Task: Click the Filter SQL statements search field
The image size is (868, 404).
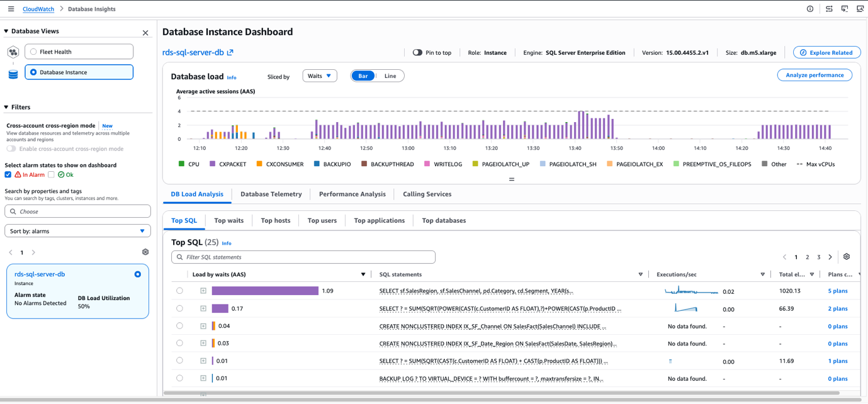Action: point(303,257)
